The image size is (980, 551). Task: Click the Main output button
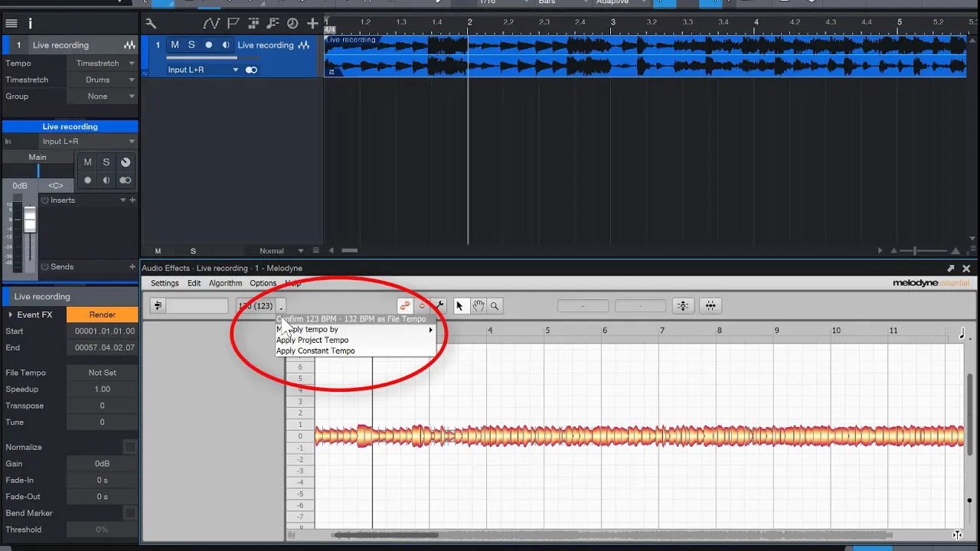coord(38,157)
